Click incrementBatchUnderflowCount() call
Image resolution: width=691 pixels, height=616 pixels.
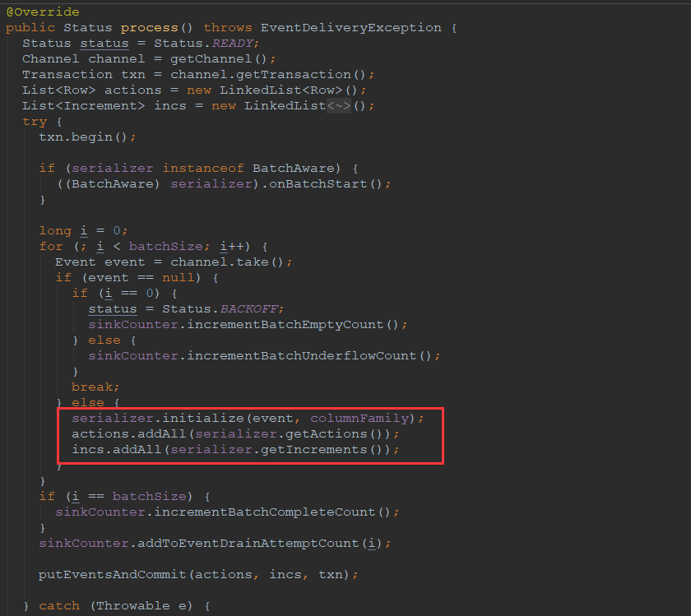[x=309, y=355]
